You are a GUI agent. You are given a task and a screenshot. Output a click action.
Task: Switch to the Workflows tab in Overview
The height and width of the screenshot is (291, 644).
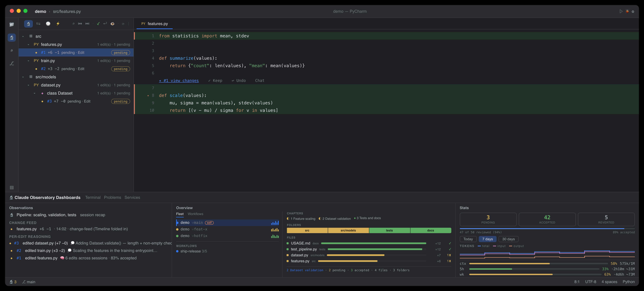[x=196, y=214]
